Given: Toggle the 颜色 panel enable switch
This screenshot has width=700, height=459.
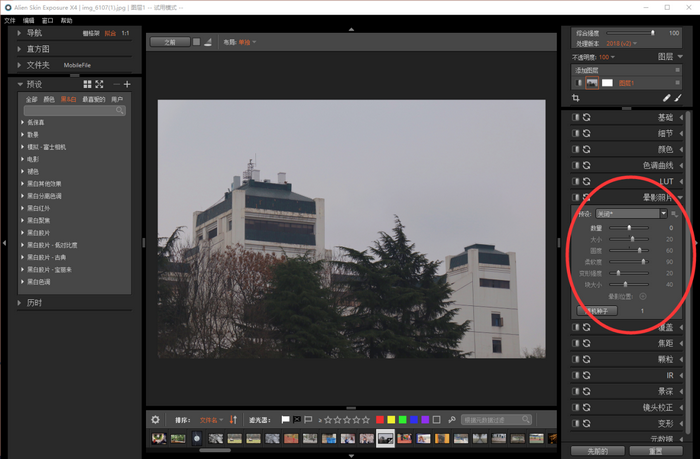Looking at the screenshot, I should [575, 149].
